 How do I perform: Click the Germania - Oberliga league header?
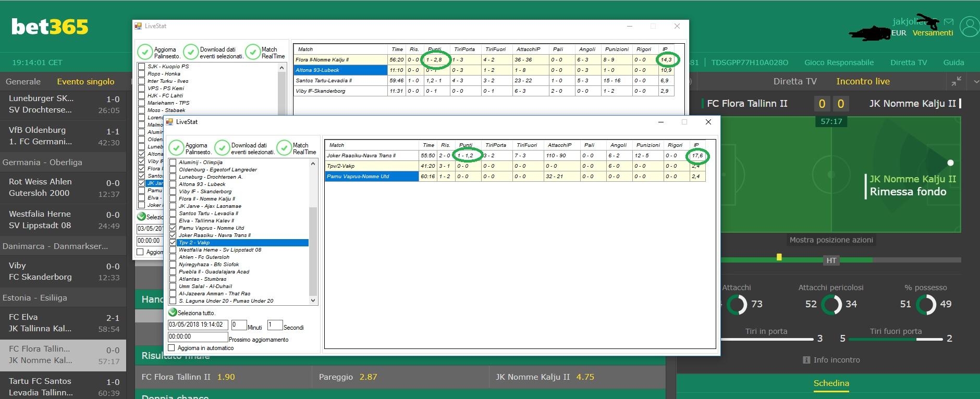point(63,162)
